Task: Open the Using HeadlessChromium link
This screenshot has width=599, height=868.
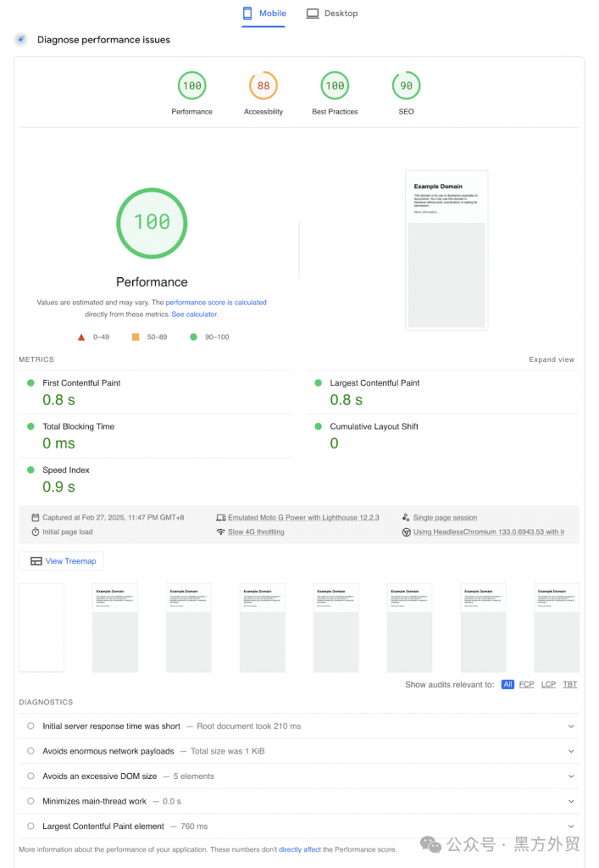Action: coord(489,532)
